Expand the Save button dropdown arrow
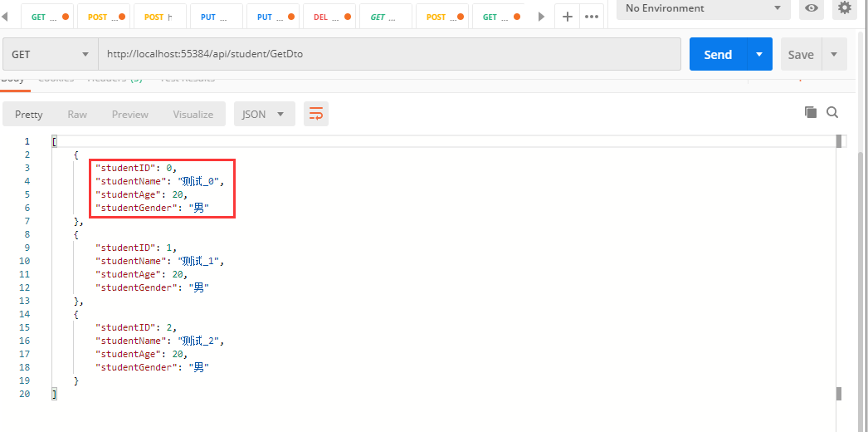Screen dimensions: 868x432 [834, 54]
